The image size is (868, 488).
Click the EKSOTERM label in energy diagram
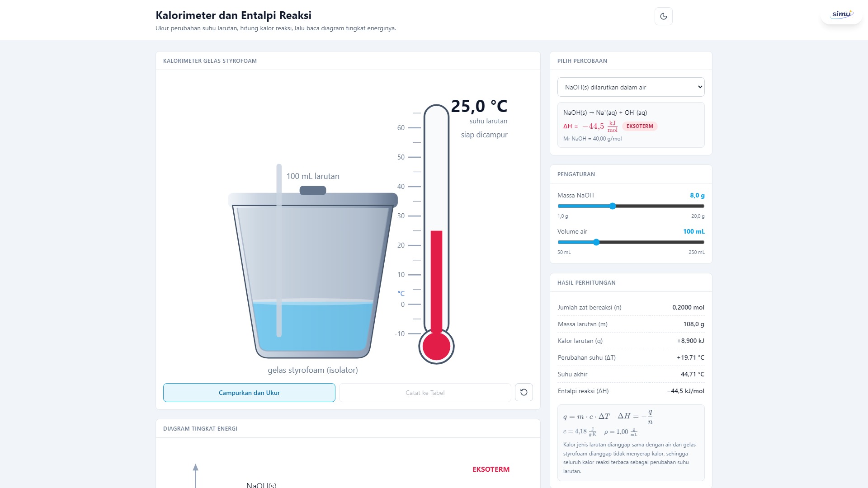tap(491, 469)
